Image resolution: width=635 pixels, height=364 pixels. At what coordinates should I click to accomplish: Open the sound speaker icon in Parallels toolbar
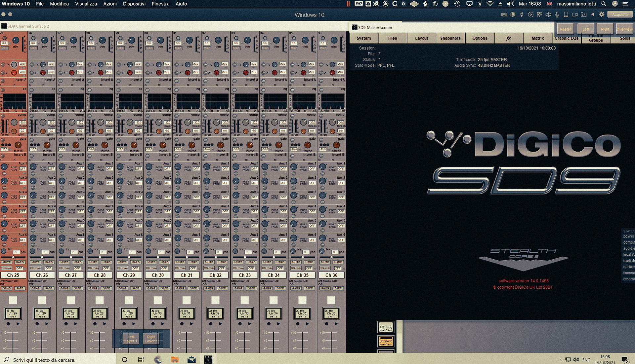548,15
